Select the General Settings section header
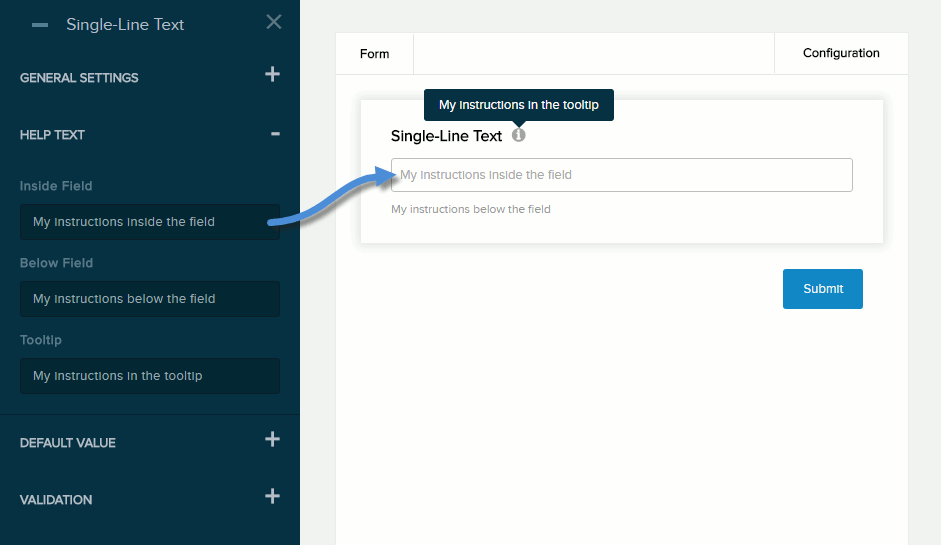Viewport: 941px width, 545px height. (79, 78)
